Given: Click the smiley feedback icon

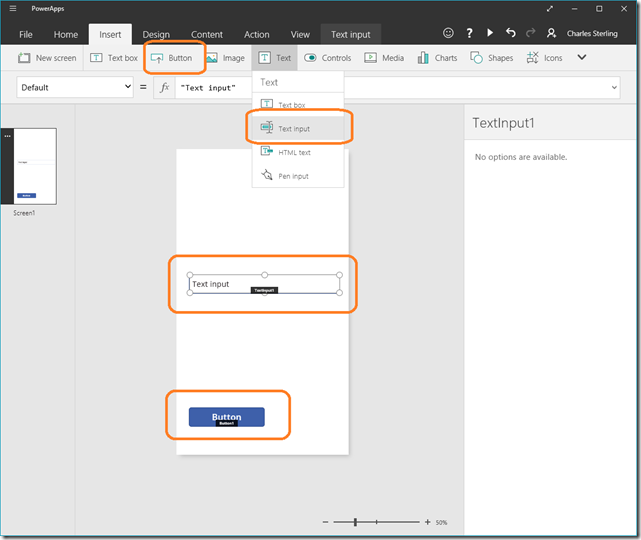Looking at the screenshot, I should pyautogui.click(x=447, y=34).
